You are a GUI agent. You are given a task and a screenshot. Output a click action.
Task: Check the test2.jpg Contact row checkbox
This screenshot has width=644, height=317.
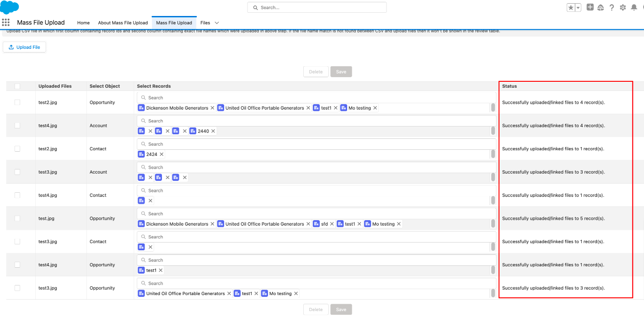pyautogui.click(x=17, y=149)
